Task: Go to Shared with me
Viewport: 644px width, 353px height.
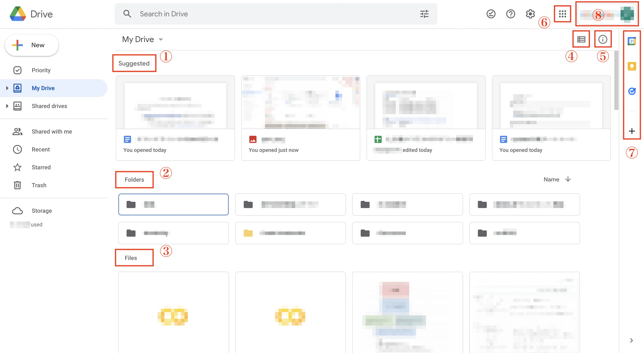Action: [x=51, y=132]
